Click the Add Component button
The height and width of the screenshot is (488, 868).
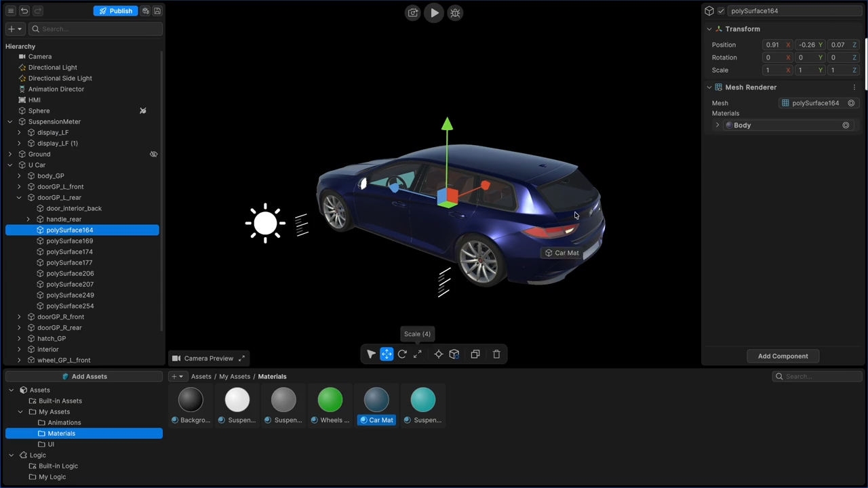(783, 356)
